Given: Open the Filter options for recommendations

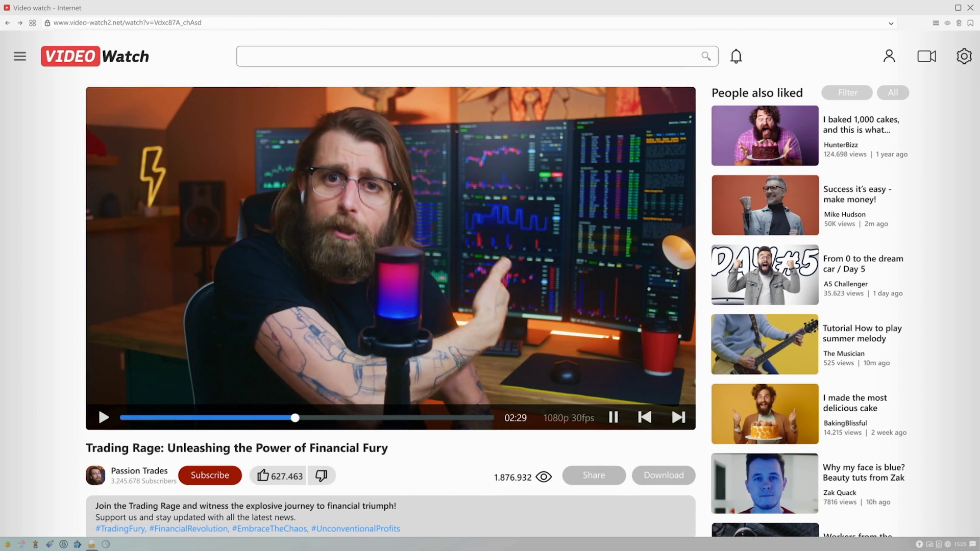Looking at the screenshot, I should [x=847, y=92].
